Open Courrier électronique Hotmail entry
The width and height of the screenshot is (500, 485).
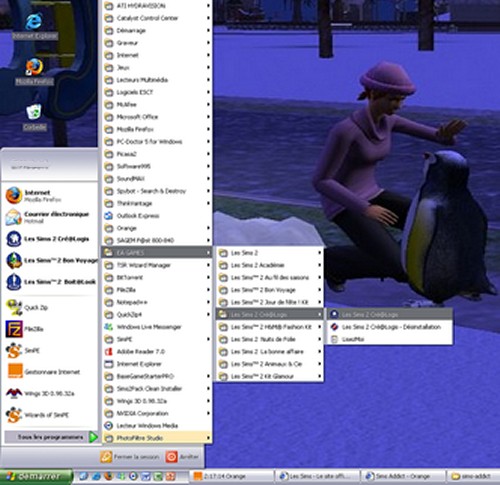point(50,217)
